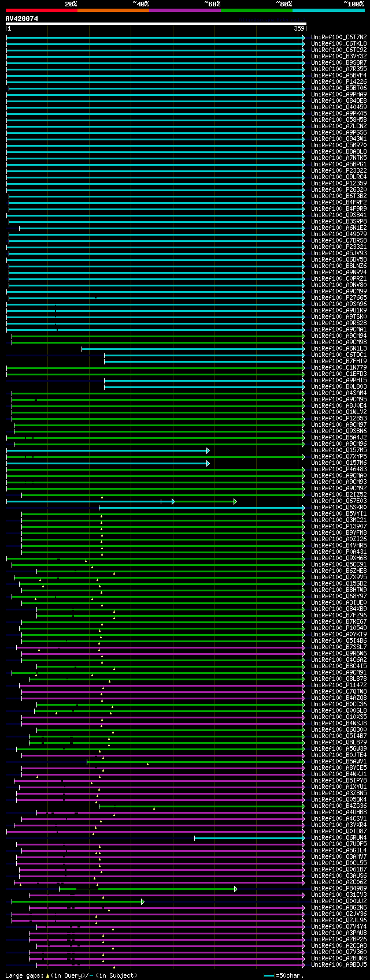Click label UniRef100_P27665
370x980 pixels.
[x=339, y=297]
